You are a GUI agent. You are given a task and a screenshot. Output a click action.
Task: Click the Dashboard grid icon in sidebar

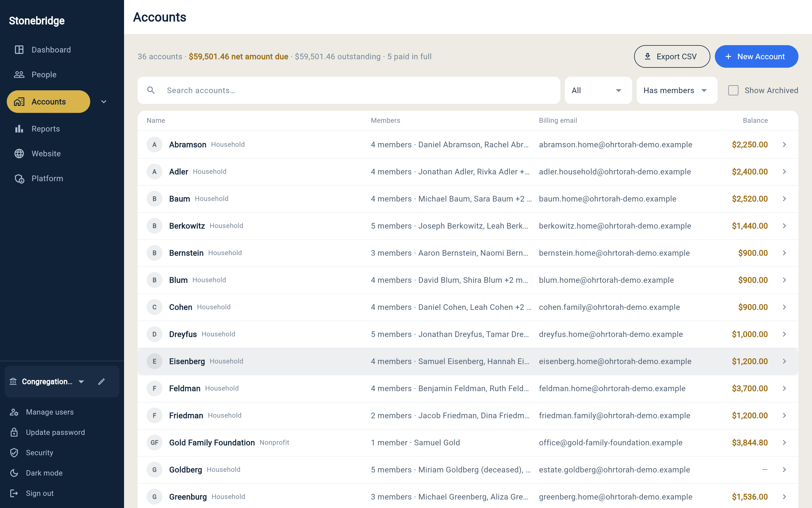click(x=19, y=50)
